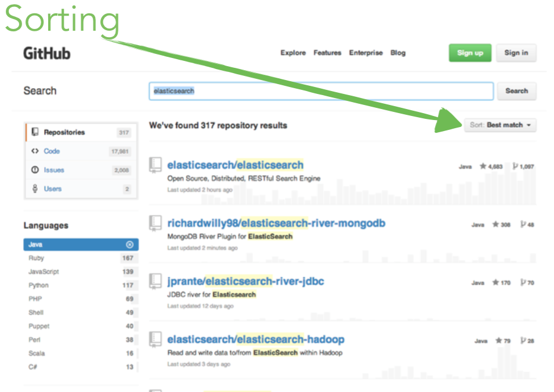Filter results by PHP
This screenshot has height=392, width=554.
(81, 299)
